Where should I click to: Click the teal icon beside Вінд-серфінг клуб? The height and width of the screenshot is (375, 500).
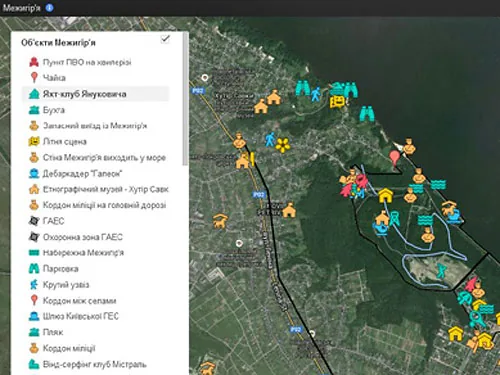click(34, 364)
